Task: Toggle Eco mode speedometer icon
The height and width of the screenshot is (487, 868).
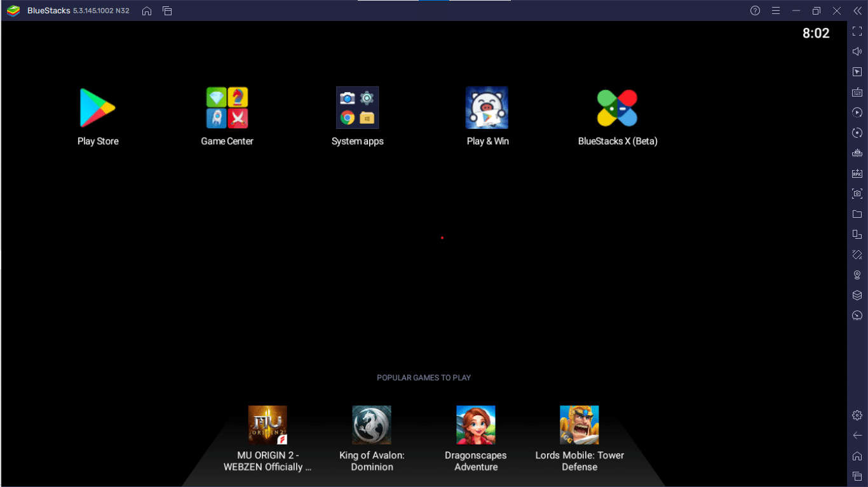Action: 857,316
